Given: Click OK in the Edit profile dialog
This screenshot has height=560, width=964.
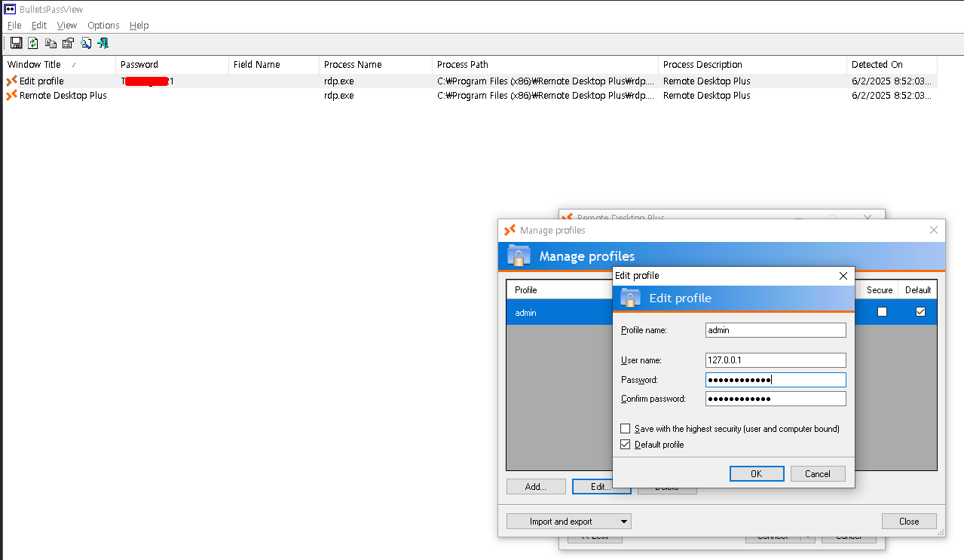Looking at the screenshot, I should point(757,473).
